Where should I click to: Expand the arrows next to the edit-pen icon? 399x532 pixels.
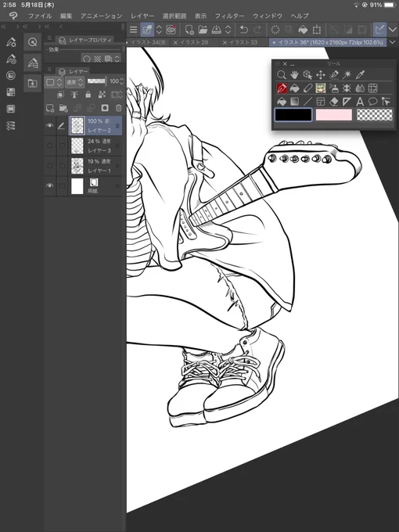[159, 30]
